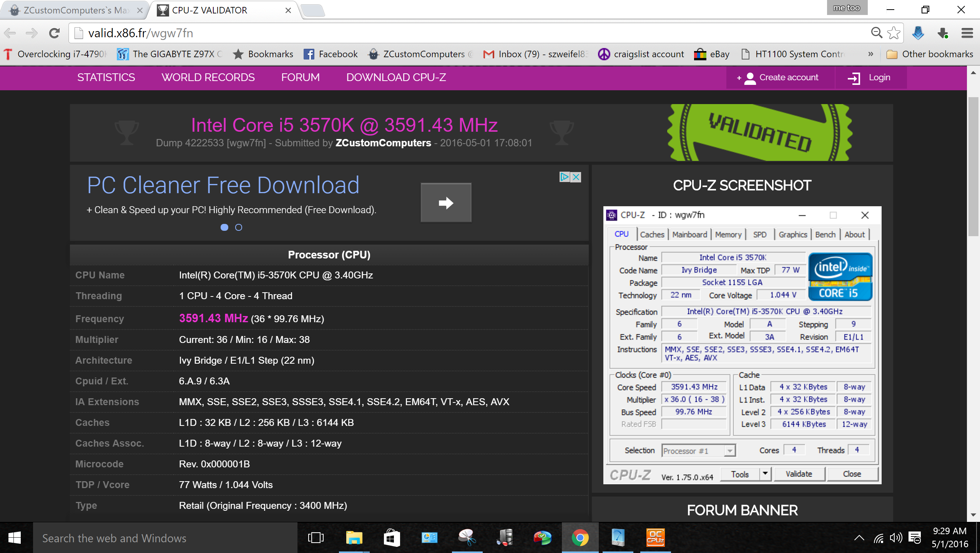Open the Windows Start menu
Viewport: 980px width, 553px height.
click(x=15, y=538)
